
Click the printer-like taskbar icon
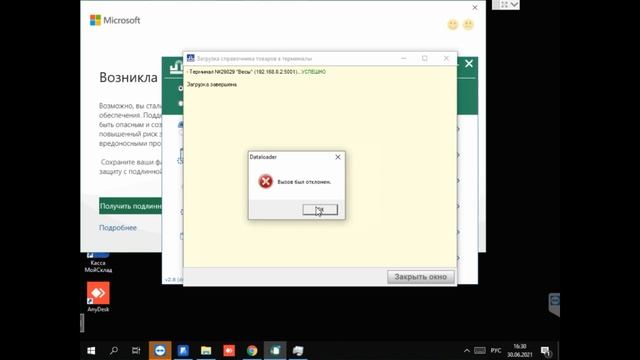coord(298,351)
